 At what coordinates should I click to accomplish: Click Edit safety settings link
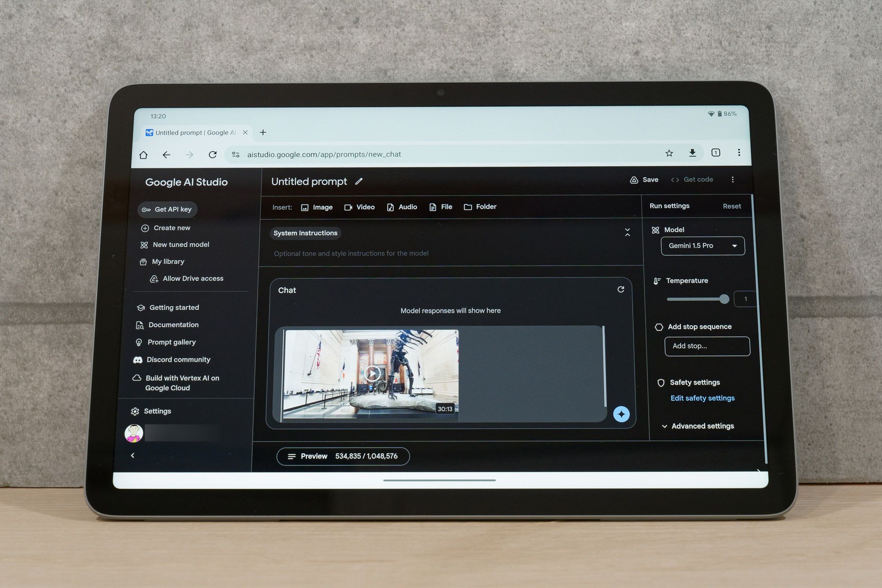702,398
